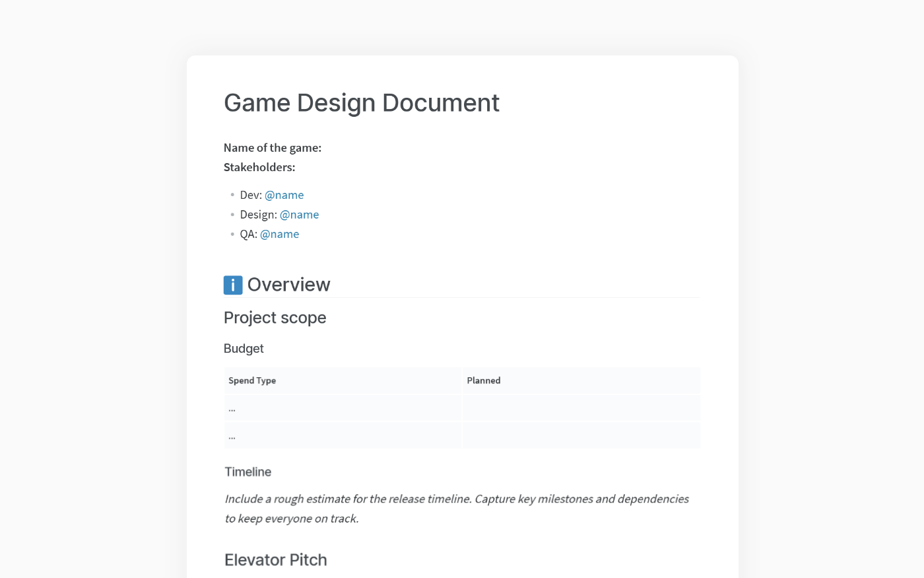Click the Budget subheading

point(244,349)
